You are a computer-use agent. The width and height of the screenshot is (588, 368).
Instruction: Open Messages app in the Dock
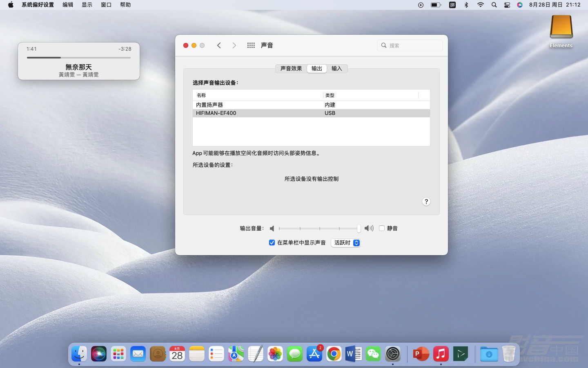(x=295, y=354)
